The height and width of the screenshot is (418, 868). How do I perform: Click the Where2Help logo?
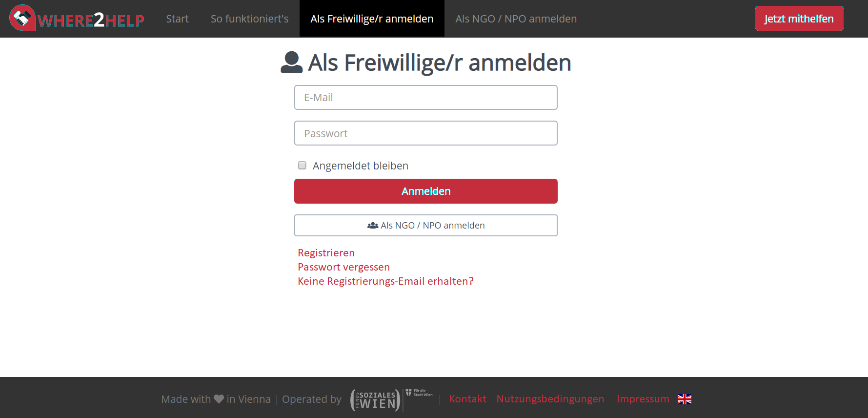(77, 19)
